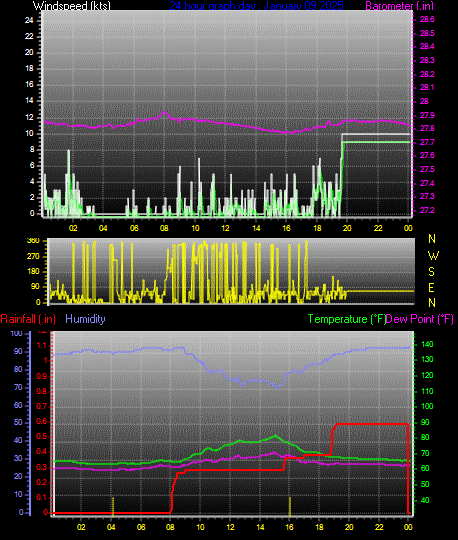This screenshot has height=540, width=458.
Task: Click the W compass direction label
Action: tap(433, 256)
